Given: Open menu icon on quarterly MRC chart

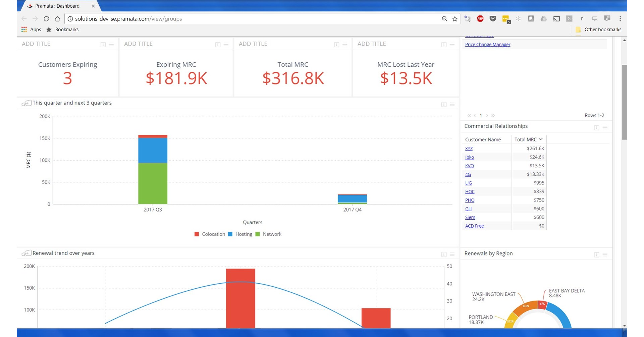Looking at the screenshot, I should pyautogui.click(x=452, y=105).
